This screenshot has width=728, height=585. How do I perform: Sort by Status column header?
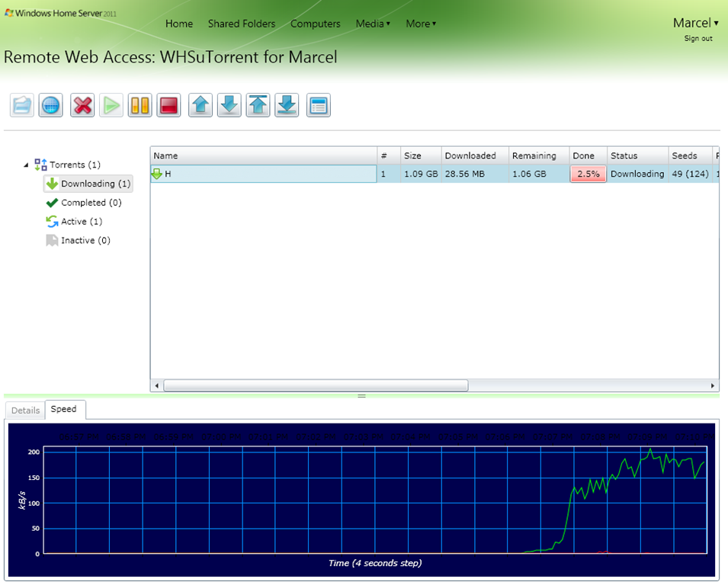638,156
